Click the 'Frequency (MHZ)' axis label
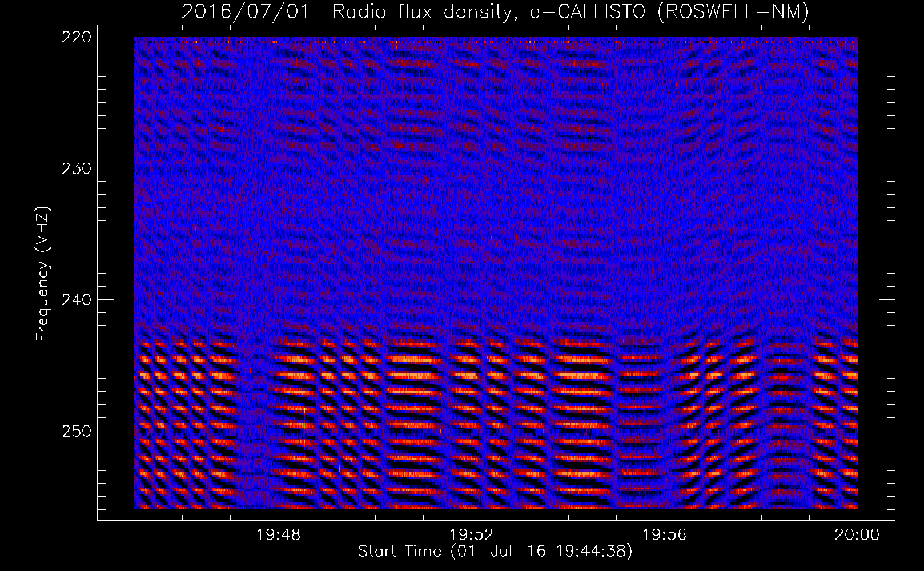Screen dimensions: 924x571 43,274
